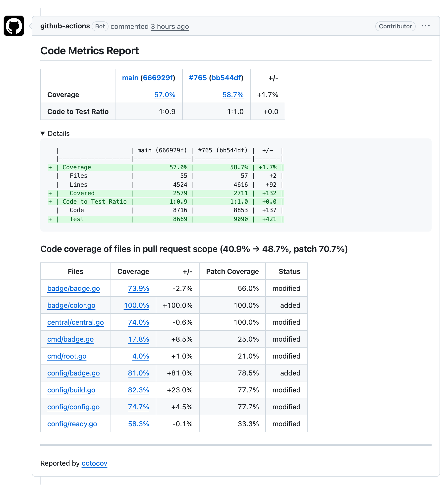Open the config/badge.go file link
Image resolution: width=448 pixels, height=493 pixels.
[74, 373]
